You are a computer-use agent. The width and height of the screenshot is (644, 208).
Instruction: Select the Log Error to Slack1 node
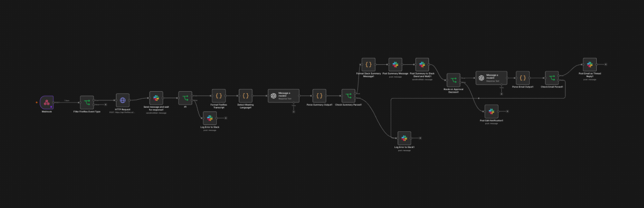tap(404, 138)
